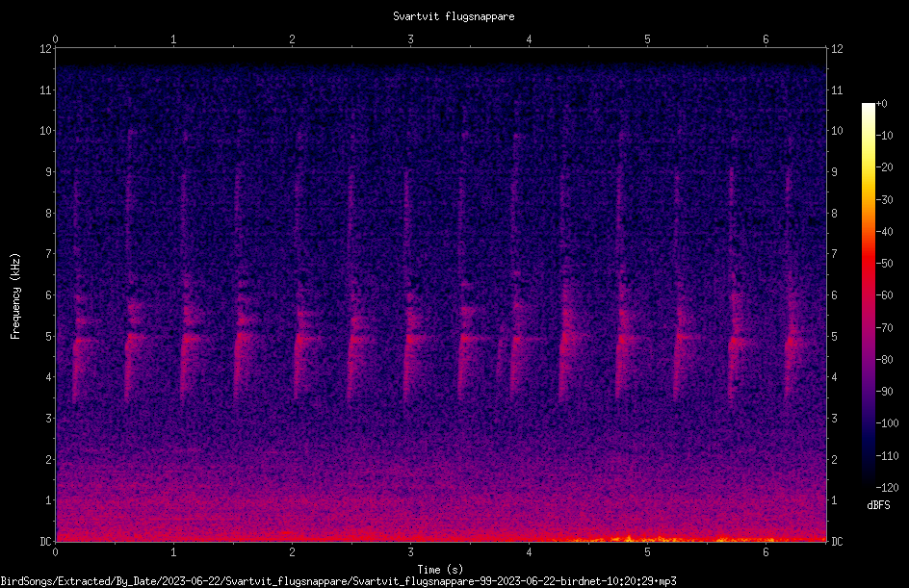
Task: Click the red -50 region of color scale
Action: [x=868, y=264]
